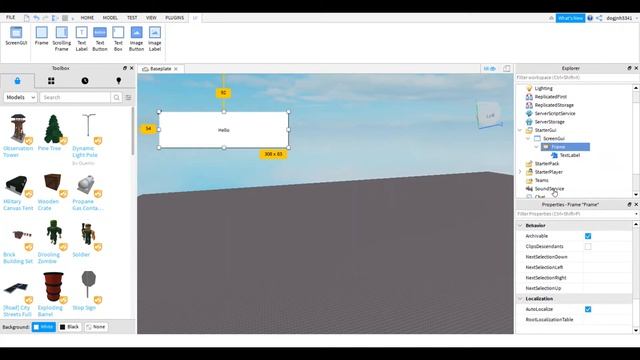Insert a Text Box element

coord(118,39)
